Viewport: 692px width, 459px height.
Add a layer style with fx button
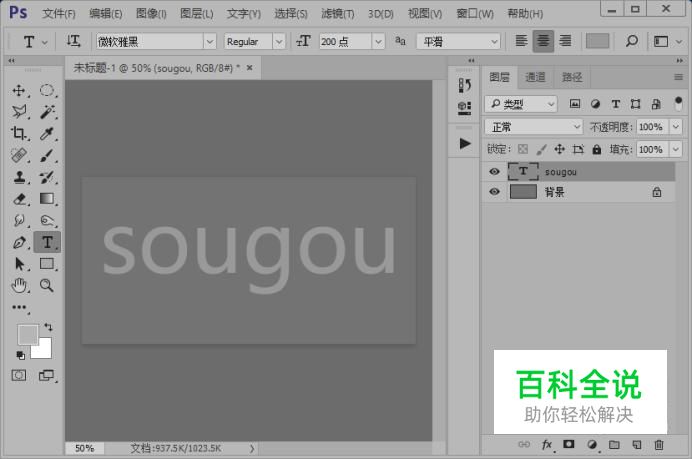(547, 444)
